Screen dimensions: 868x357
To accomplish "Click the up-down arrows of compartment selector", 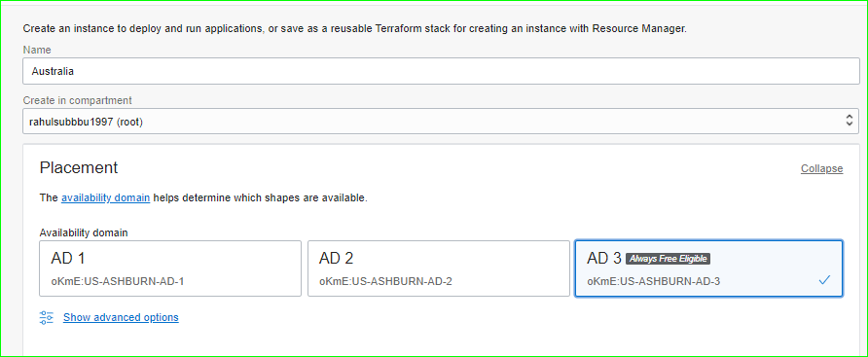I will click(850, 121).
